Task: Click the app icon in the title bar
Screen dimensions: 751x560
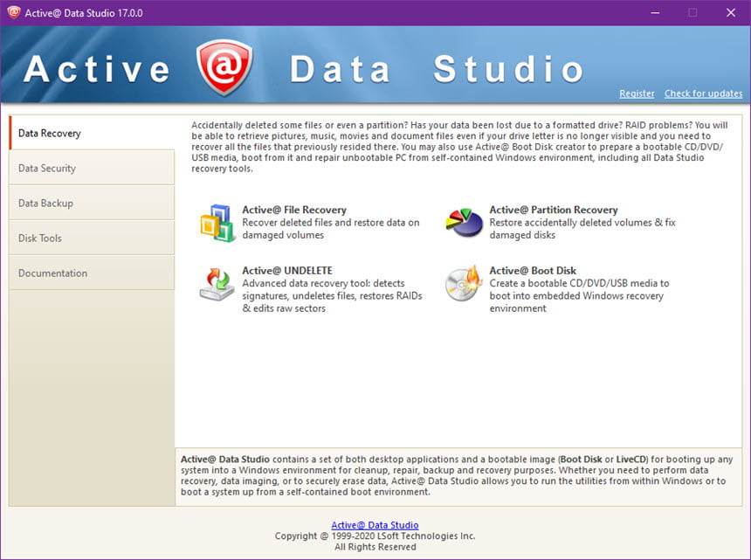Action: pyautogui.click(x=14, y=12)
